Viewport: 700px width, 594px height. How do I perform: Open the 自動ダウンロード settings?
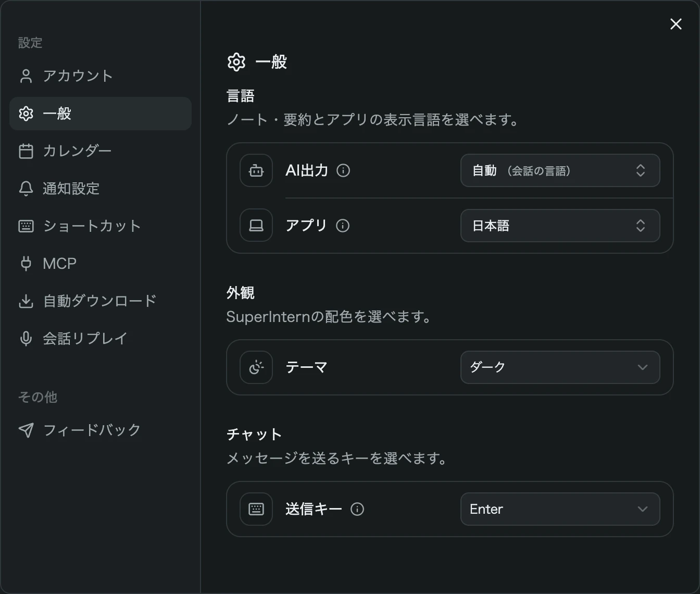coord(101,301)
